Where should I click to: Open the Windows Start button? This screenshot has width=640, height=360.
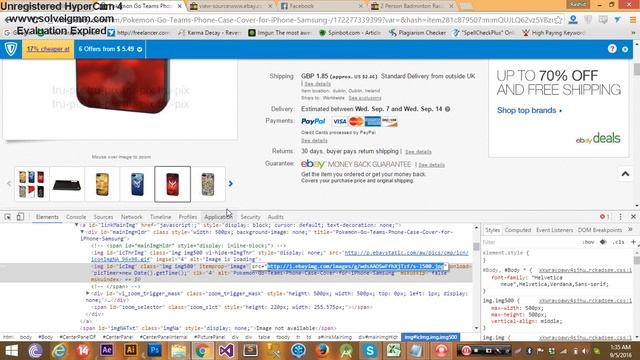(11, 351)
